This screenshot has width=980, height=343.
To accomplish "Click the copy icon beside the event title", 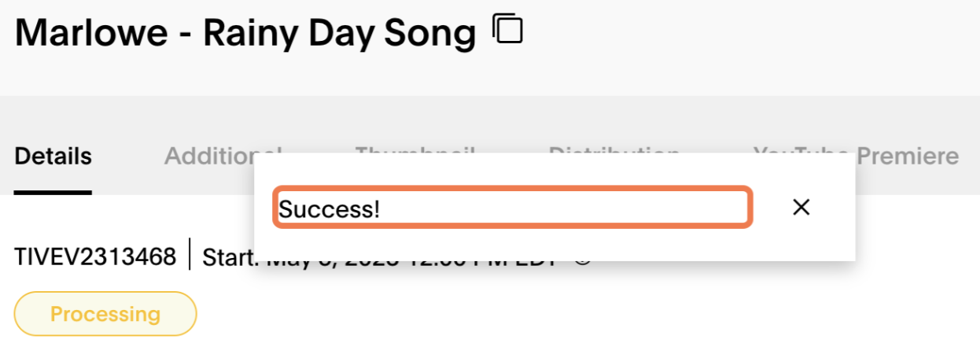I will [x=508, y=28].
